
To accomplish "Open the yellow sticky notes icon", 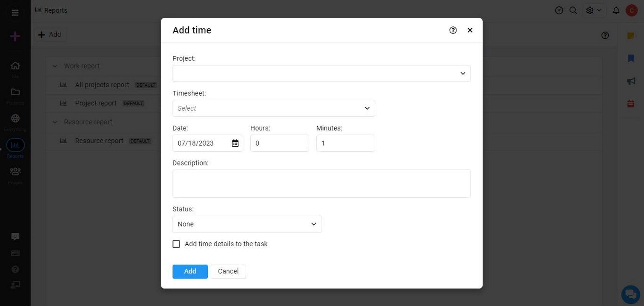I will 631,36.
